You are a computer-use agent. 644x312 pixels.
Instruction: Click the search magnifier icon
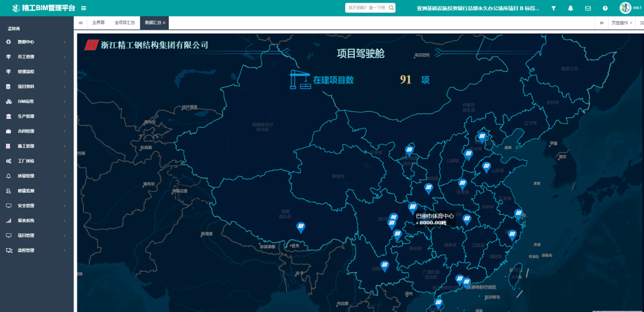tap(391, 7)
